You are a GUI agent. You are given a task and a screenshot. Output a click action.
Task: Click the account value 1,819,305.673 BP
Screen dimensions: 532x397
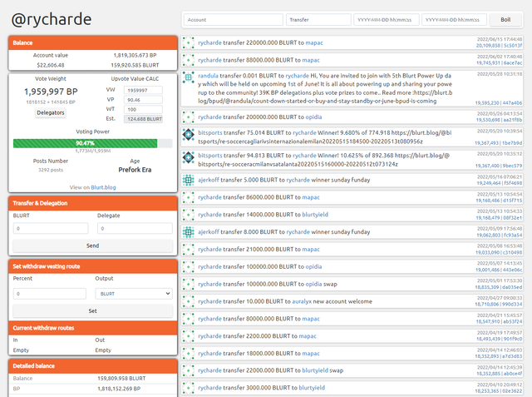coord(135,56)
